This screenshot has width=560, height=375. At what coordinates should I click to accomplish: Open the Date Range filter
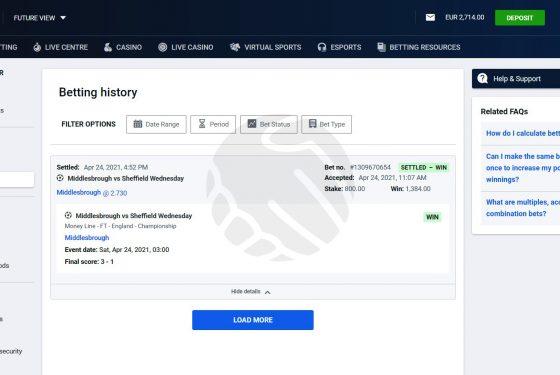[x=156, y=124]
